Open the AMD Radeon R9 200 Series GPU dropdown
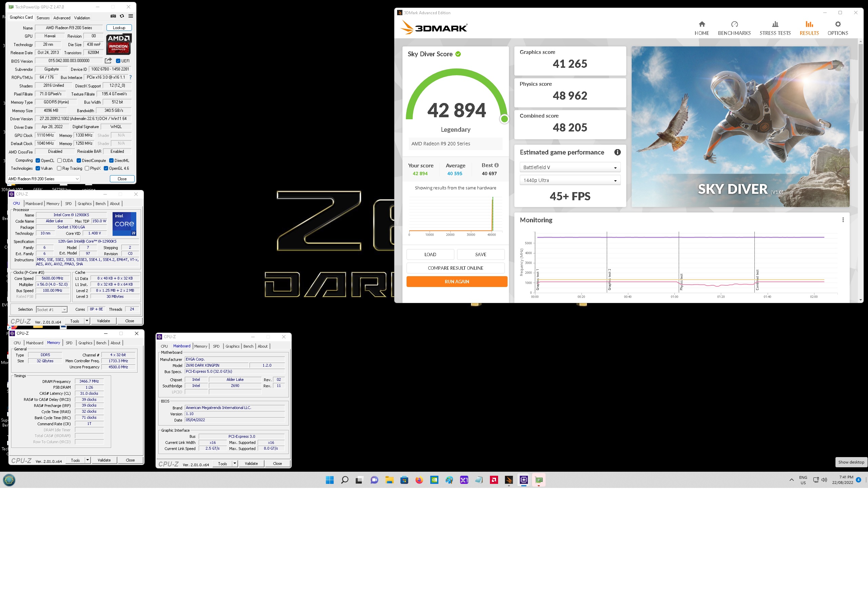This screenshot has width=868, height=615. click(44, 179)
